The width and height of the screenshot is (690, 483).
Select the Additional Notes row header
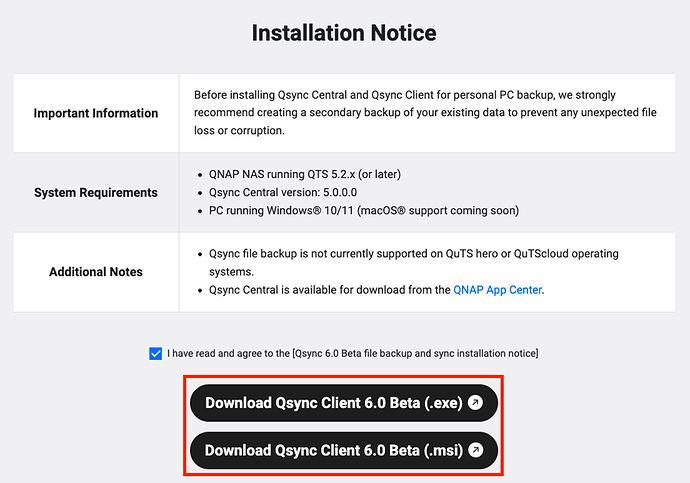96,271
